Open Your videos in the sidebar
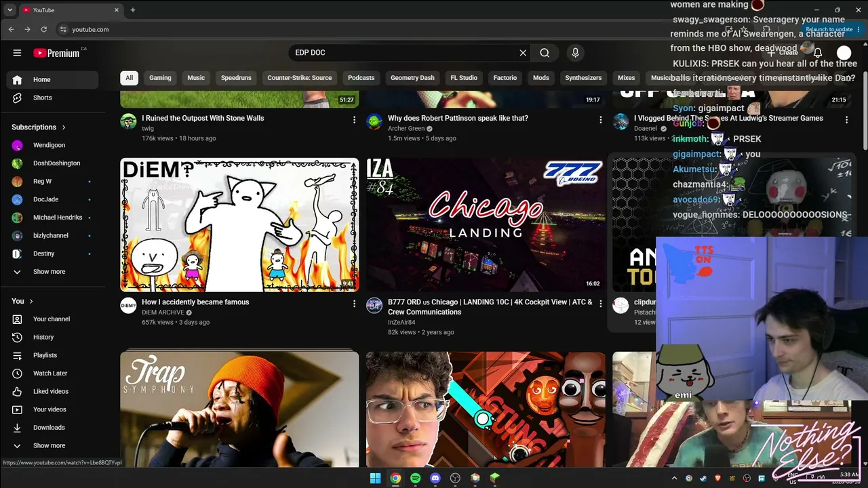This screenshot has height=488, width=868. click(x=53, y=409)
